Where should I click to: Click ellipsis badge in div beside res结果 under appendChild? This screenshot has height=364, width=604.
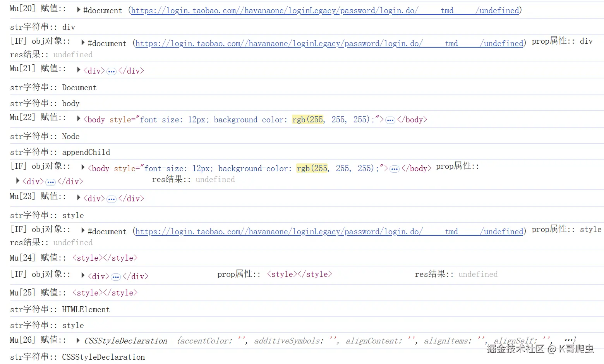51,182
